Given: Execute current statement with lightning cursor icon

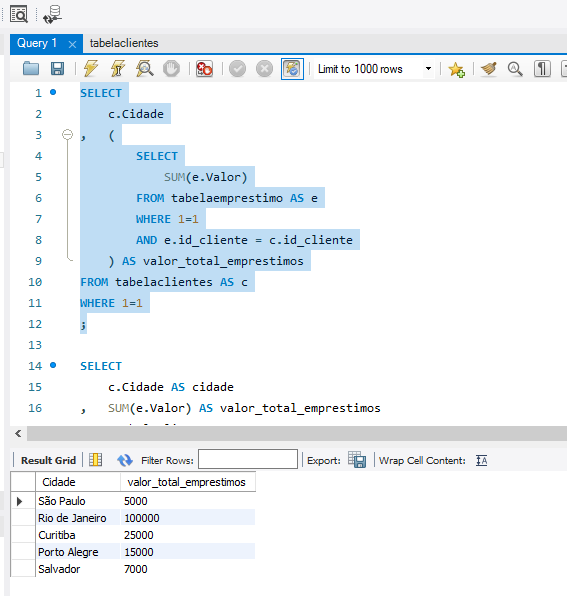Looking at the screenshot, I should (x=118, y=69).
